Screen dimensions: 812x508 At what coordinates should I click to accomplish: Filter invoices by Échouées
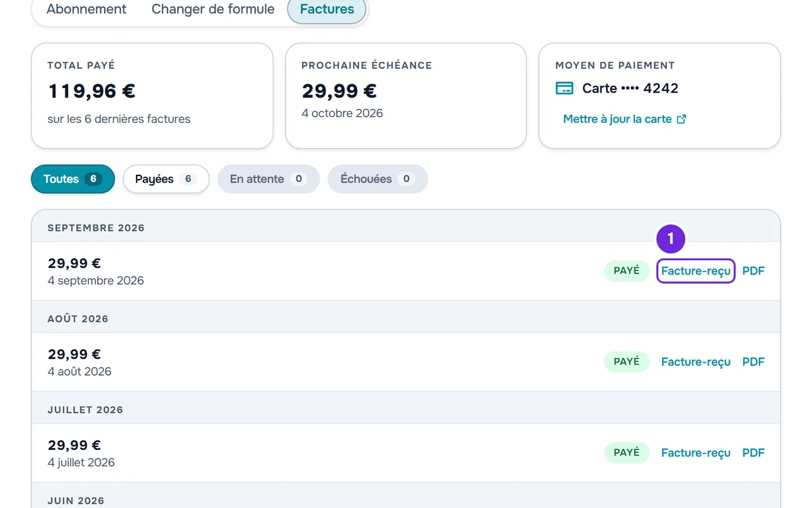[378, 179]
